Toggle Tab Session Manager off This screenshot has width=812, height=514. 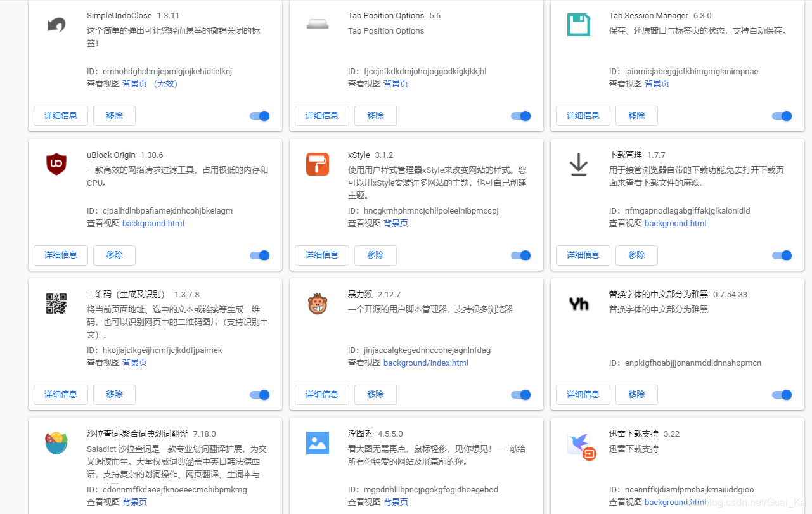pos(782,116)
